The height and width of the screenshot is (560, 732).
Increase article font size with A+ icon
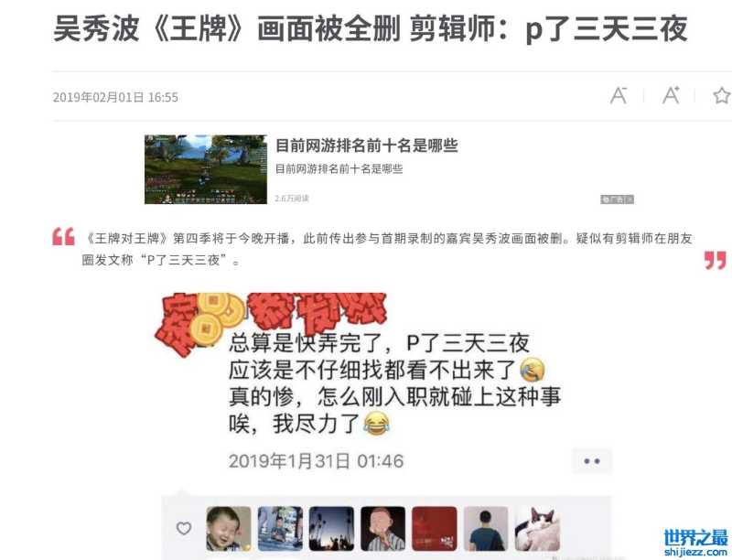tap(671, 95)
